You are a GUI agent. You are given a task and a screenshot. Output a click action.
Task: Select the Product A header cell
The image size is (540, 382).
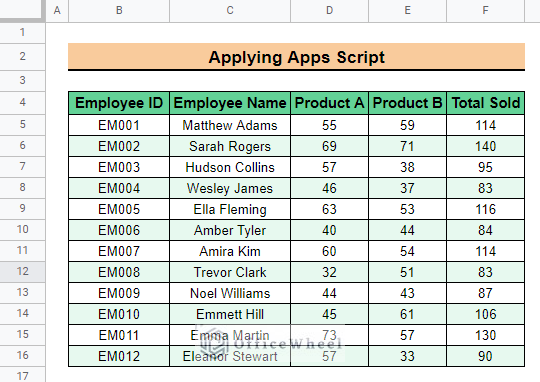[329, 103]
